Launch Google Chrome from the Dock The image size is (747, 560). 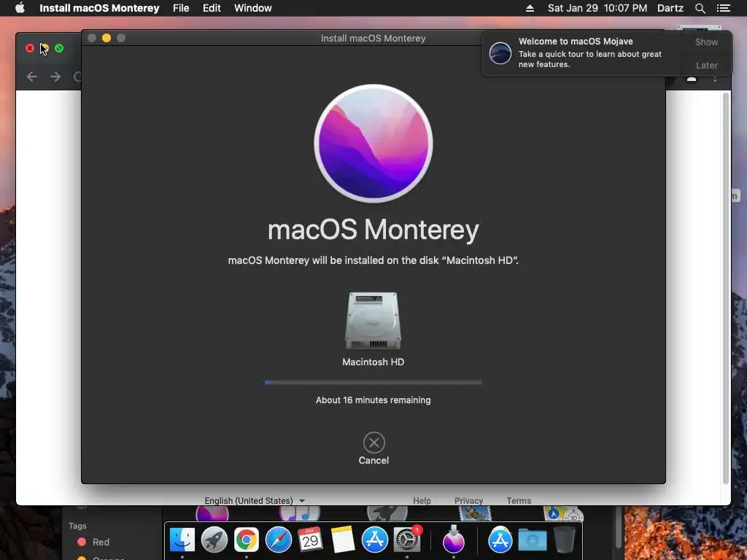click(247, 540)
